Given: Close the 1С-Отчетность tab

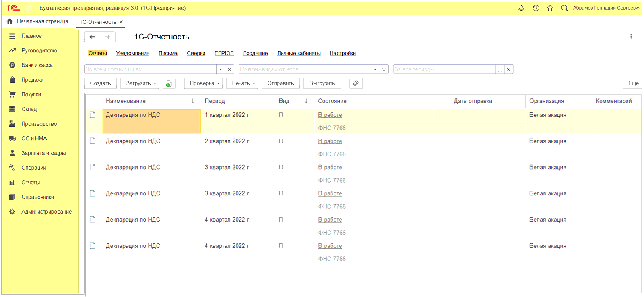Looking at the screenshot, I should pos(121,22).
